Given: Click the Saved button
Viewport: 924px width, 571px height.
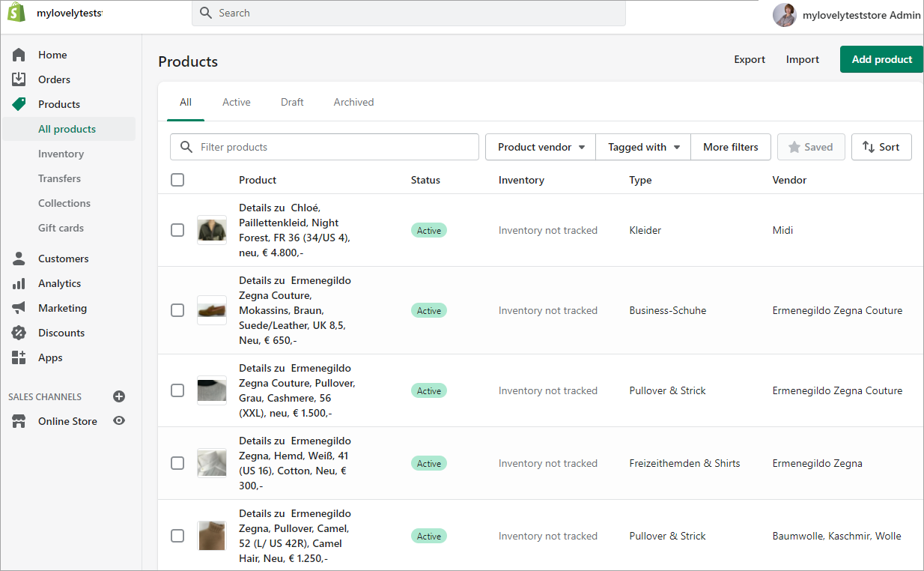Looking at the screenshot, I should [x=811, y=147].
